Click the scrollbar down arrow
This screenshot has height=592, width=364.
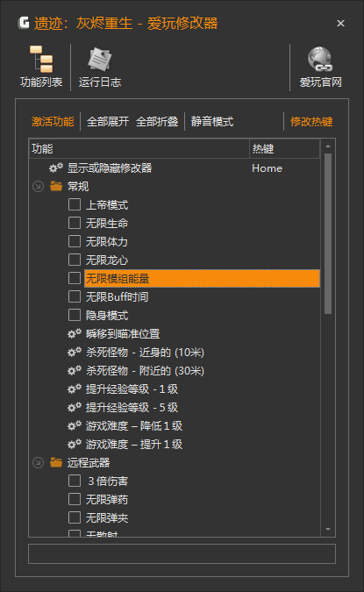point(328,530)
